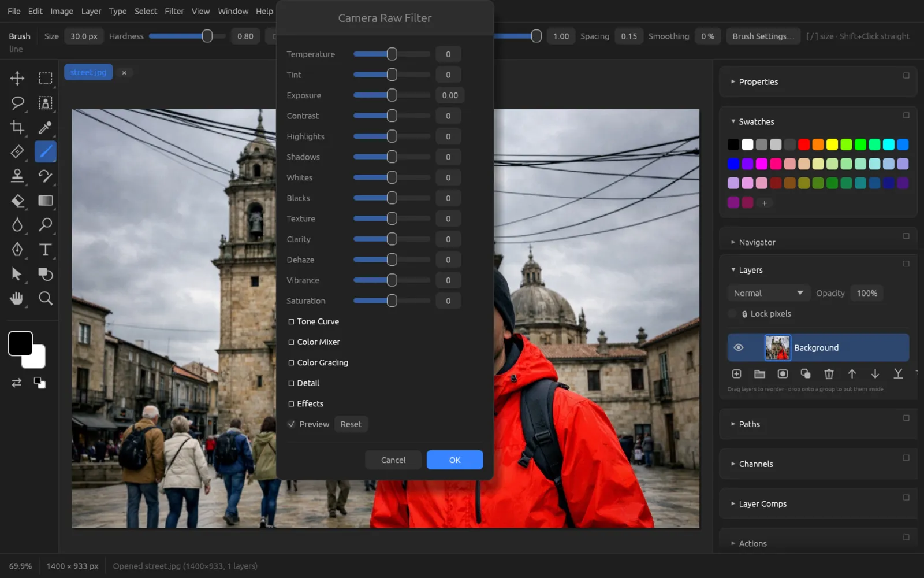Screen dimensions: 924x578
Task: Select the Clone Stamp tool
Action: click(17, 176)
